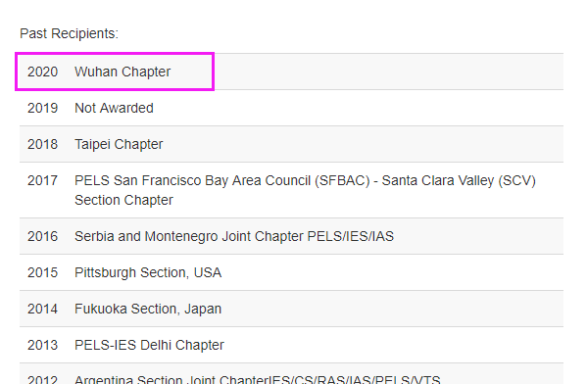Click the 2017 year cell
Viewport: 588px width, 384px height.
click(x=42, y=181)
